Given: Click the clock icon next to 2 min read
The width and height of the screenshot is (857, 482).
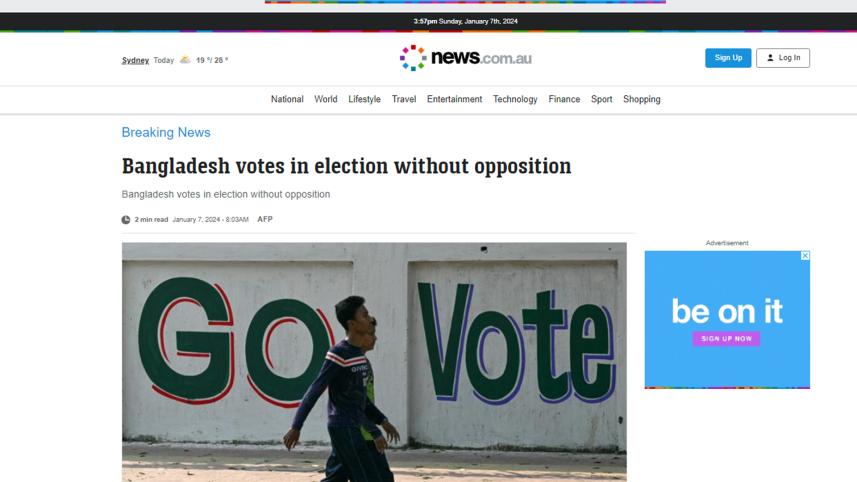Looking at the screenshot, I should tap(126, 220).
